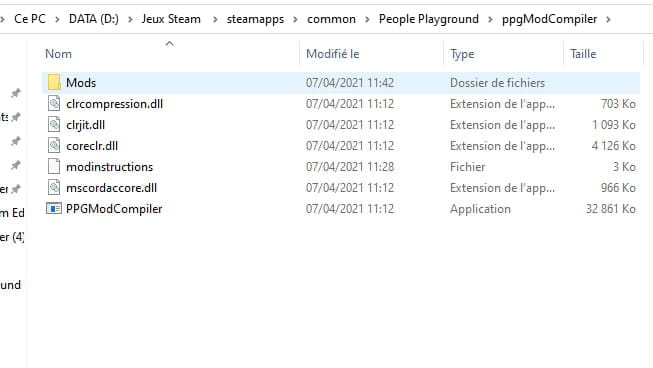
Task: Expand the chevron after Ce PC in address bar
Action: [57, 19]
